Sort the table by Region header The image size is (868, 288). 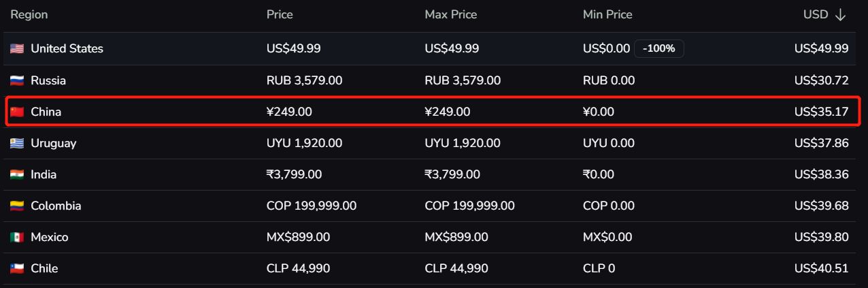(29, 14)
